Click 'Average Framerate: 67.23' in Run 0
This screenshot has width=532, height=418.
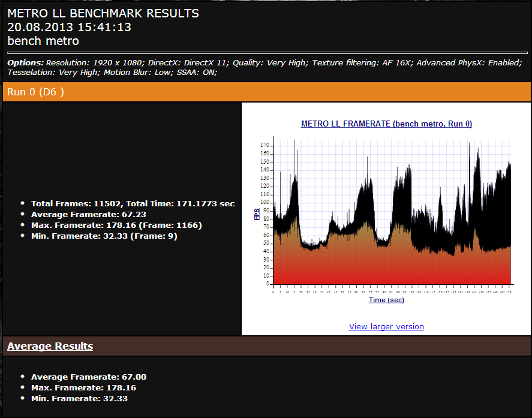[89, 215]
